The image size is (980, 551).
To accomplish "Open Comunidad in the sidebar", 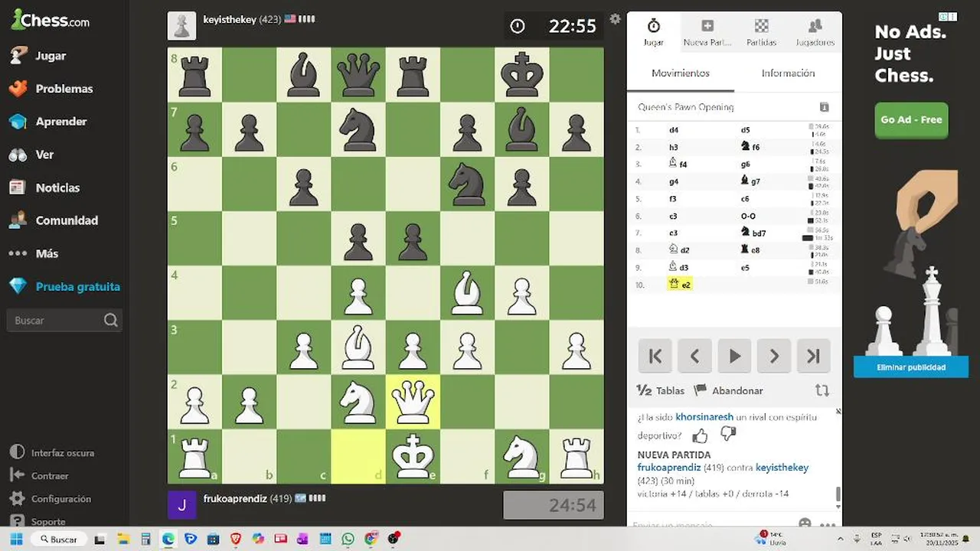I will (x=53, y=220).
